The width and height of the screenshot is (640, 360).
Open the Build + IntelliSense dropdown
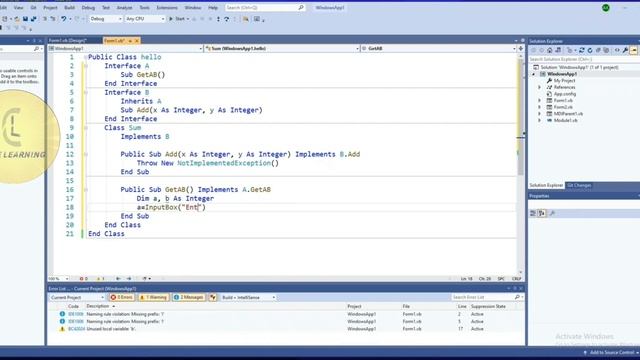coord(248,298)
